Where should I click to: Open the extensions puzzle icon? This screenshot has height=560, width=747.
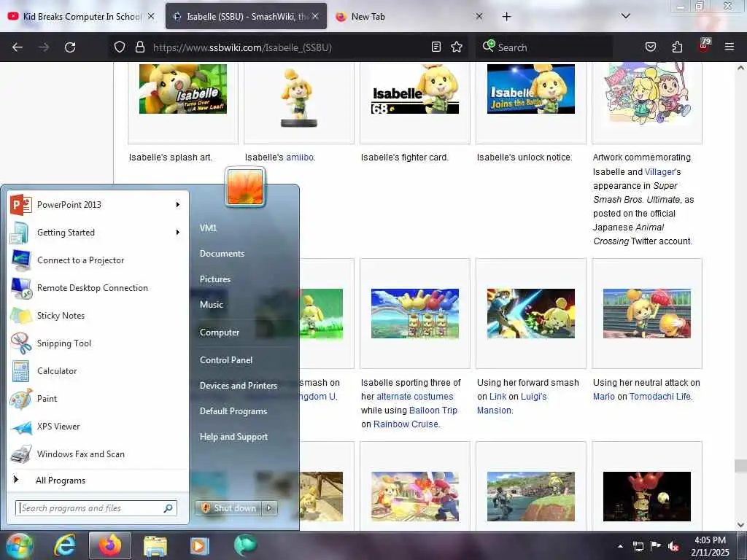tap(677, 47)
